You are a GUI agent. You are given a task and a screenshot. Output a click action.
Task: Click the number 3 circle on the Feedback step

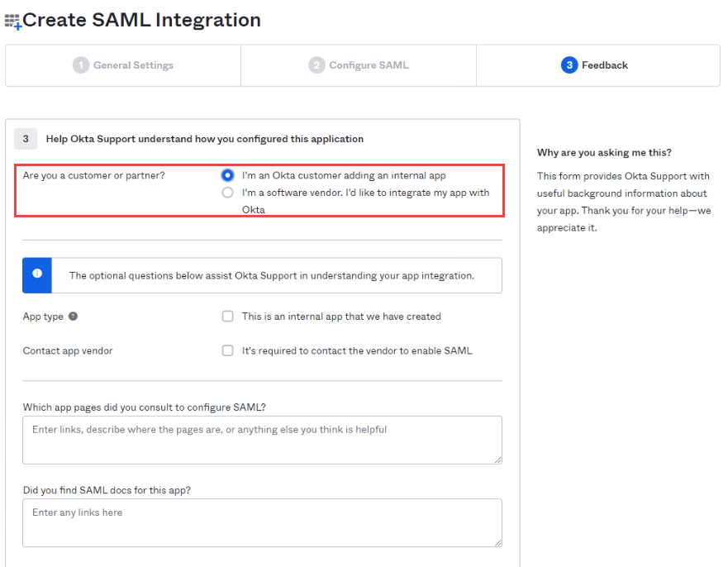(x=569, y=65)
